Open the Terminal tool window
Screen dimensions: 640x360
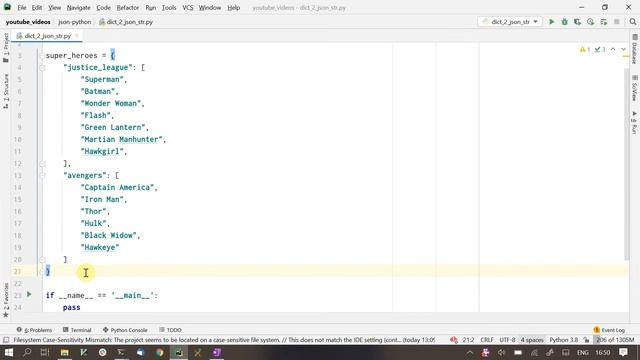click(x=77, y=330)
